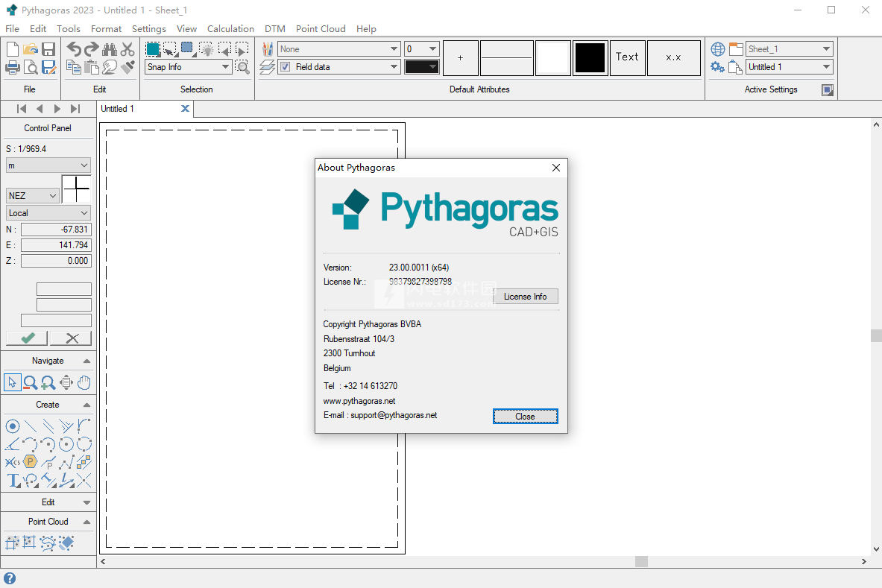Click the N coordinate input field
This screenshot has width=882, height=588.
[56, 230]
